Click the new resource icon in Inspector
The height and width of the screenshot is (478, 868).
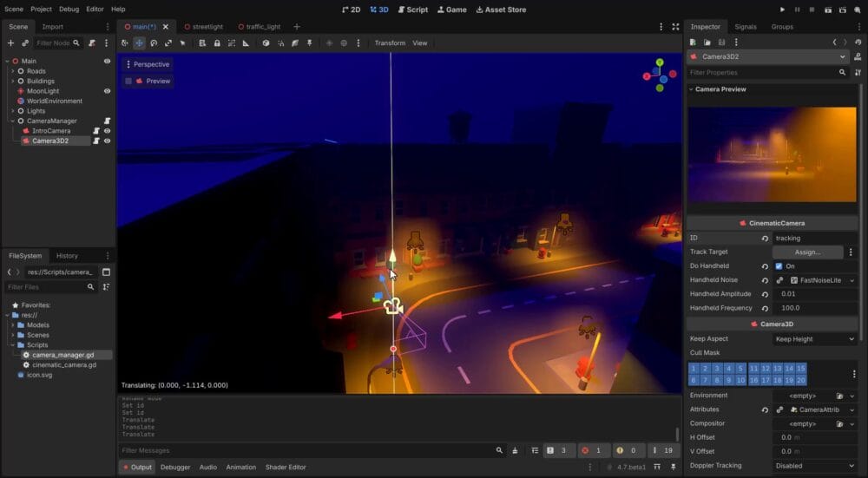click(693, 42)
